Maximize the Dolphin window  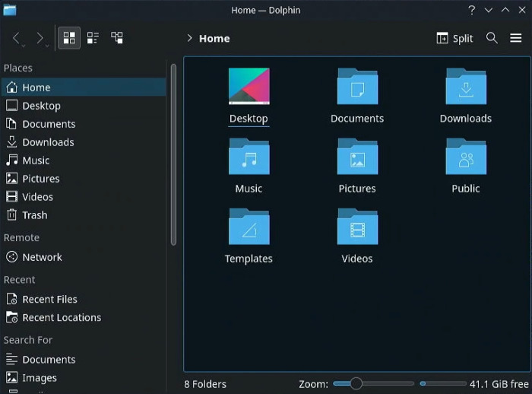[x=505, y=10]
